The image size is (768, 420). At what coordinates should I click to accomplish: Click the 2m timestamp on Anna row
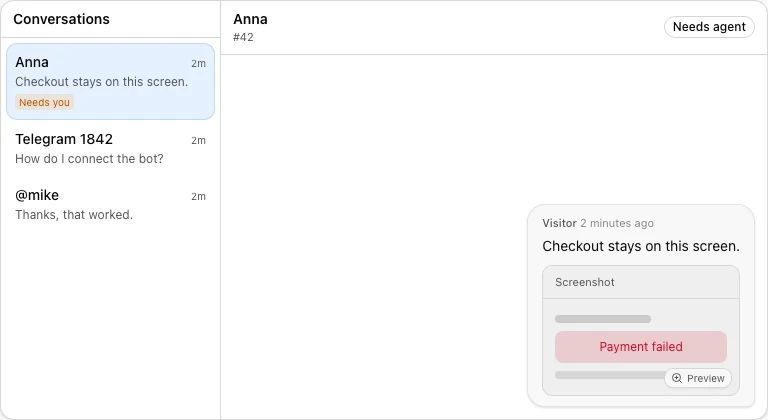click(x=198, y=64)
